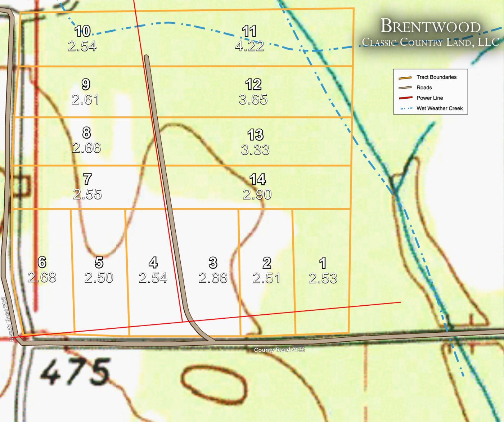Click acreage value 4.22

coord(249,46)
